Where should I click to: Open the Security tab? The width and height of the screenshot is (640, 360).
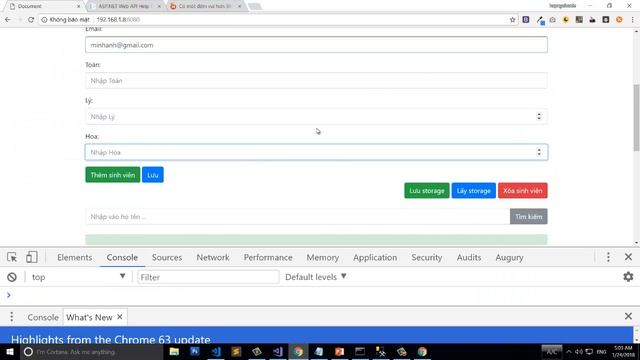pos(427,257)
